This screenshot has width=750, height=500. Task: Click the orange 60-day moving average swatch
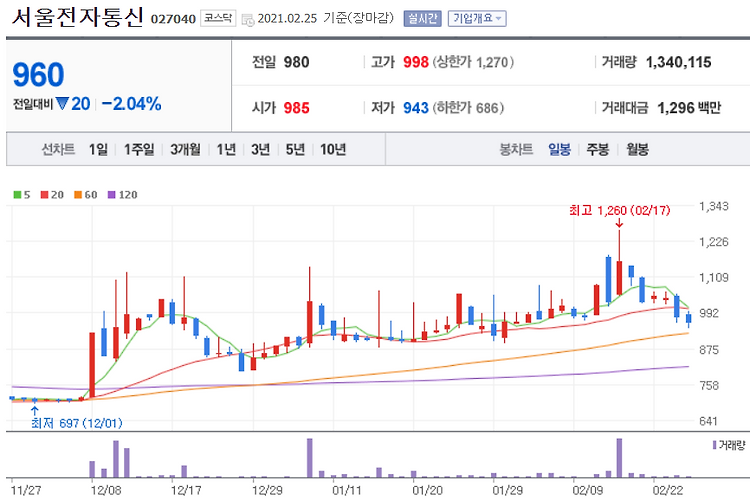(78, 195)
